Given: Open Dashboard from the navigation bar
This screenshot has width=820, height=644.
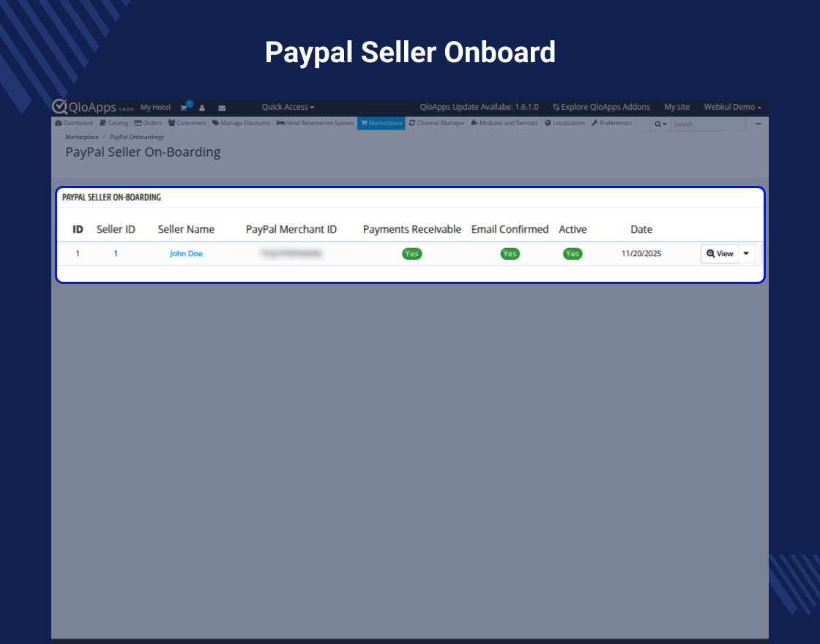Looking at the screenshot, I should pyautogui.click(x=74, y=123).
